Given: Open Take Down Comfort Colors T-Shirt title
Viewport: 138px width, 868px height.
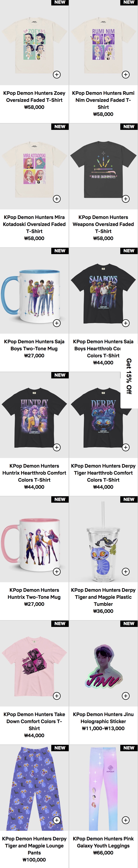Looking at the screenshot, I should click(x=34, y=721).
